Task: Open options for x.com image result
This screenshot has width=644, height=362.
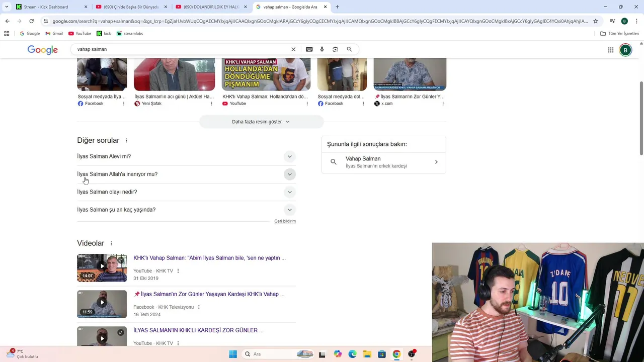Action: point(443,104)
